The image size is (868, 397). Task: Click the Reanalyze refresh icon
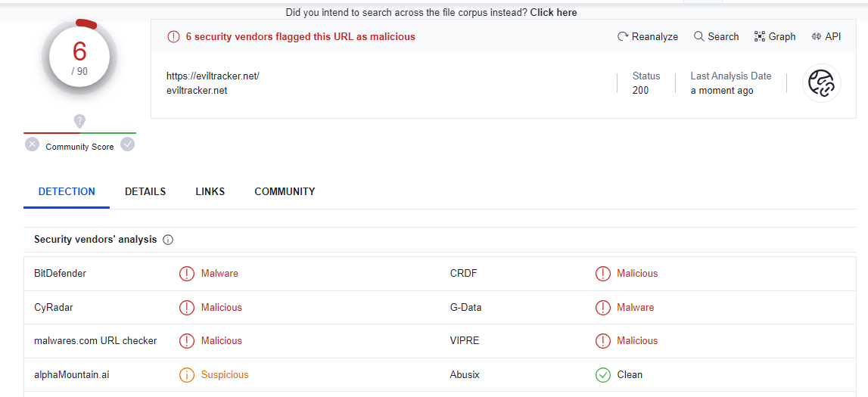(623, 36)
